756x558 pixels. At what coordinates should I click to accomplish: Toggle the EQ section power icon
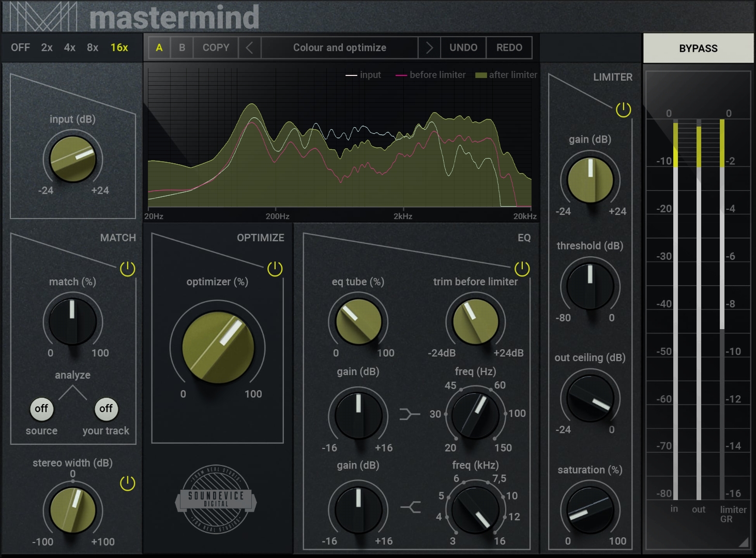[523, 268]
